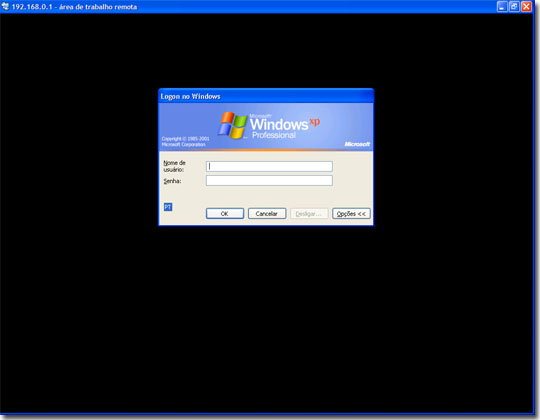Click the Windows XP flag logo
Viewport: 540px width, 420px height.
tap(233, 125)
